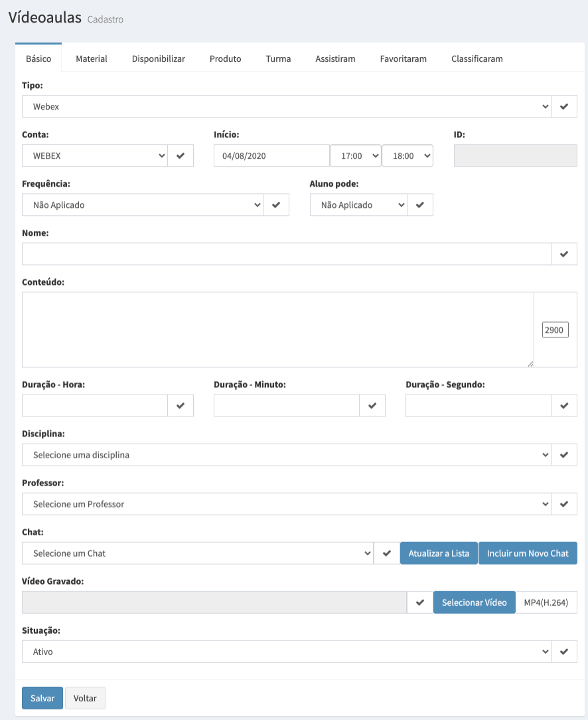Click the checkmark icon beside Situação dropdown
The width and height of the screenshot is (588, 720).
563,652
